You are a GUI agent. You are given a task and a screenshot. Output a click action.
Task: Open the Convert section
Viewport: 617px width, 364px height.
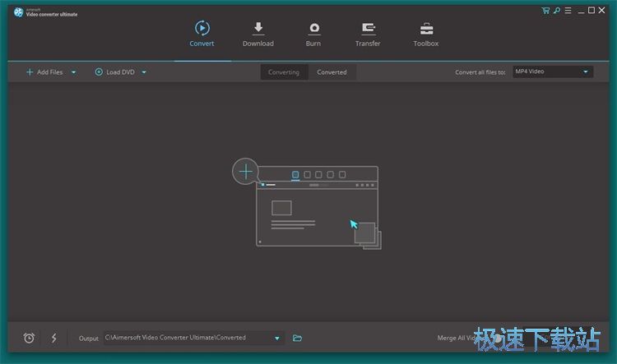(202, 34)
